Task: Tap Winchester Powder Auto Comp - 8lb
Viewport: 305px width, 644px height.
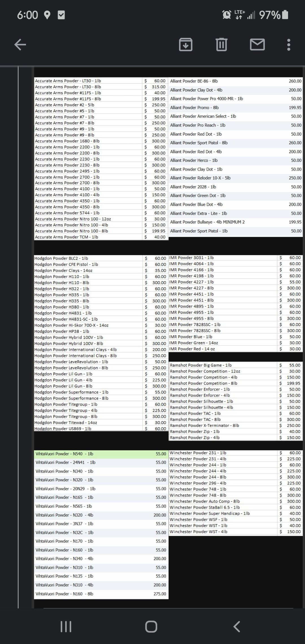Action: click(204, 501)
